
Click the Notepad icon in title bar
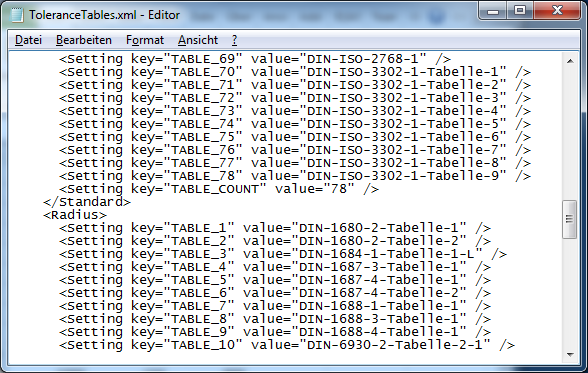click(16, 15)
